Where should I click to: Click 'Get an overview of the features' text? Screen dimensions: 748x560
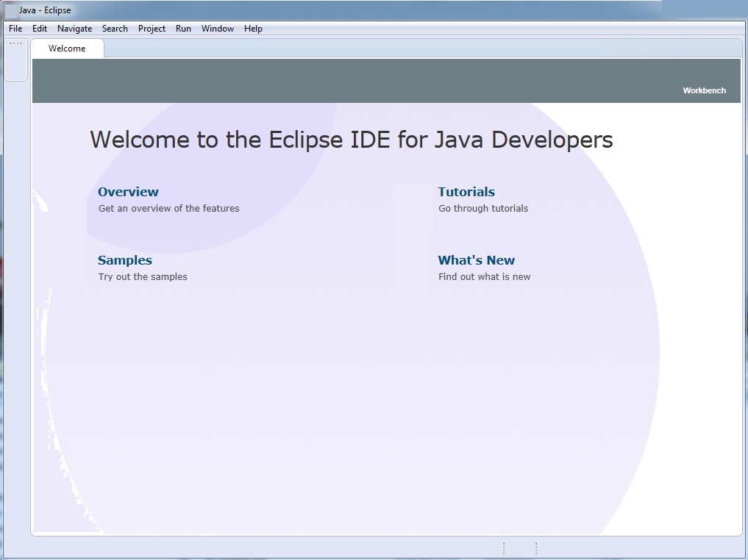(169, 208)
